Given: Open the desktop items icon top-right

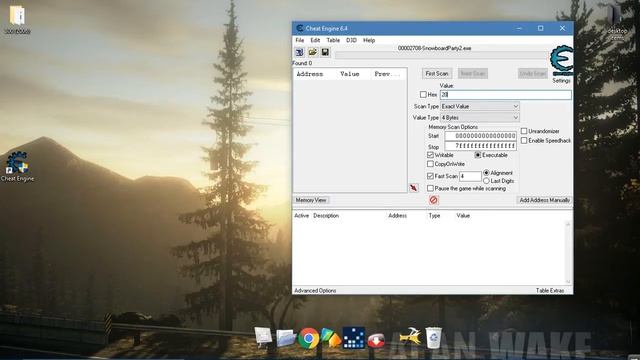Looking at the screenshot, I should 616,22.
